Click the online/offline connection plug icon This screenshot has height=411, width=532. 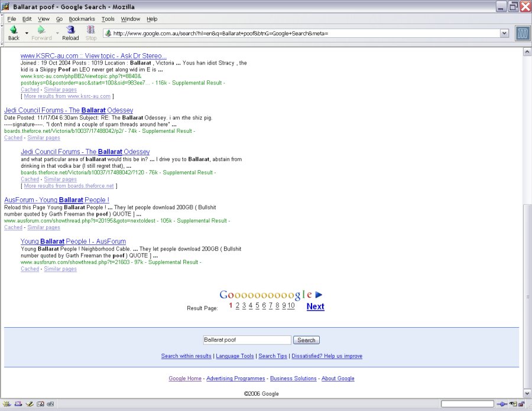click(x=502, y=404)
